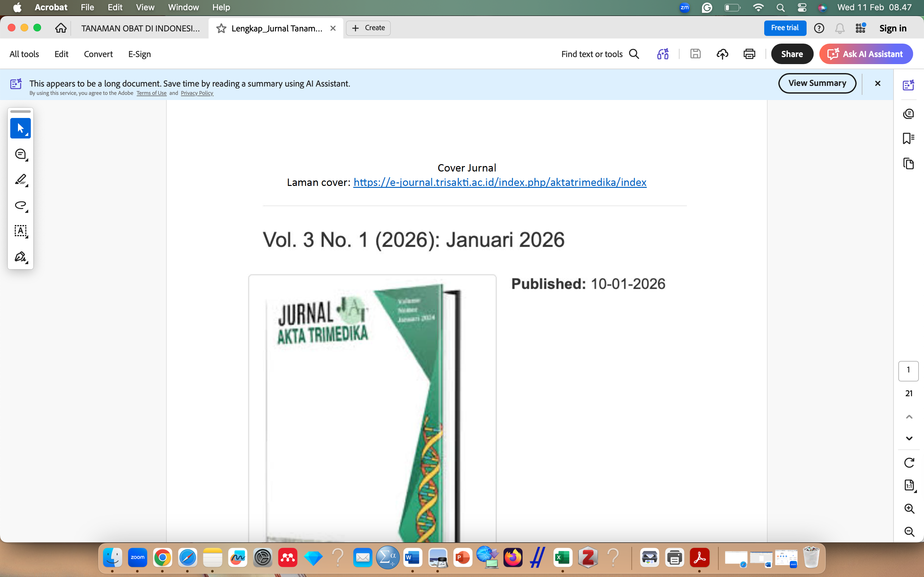Click the print icon
The width and height of the screenshot is (924, 577).
coord(749,54)
